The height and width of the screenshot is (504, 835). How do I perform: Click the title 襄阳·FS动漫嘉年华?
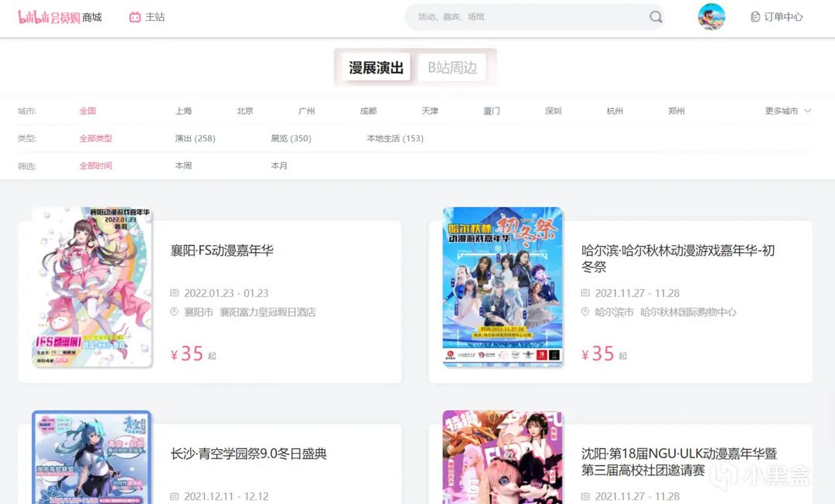222,250
